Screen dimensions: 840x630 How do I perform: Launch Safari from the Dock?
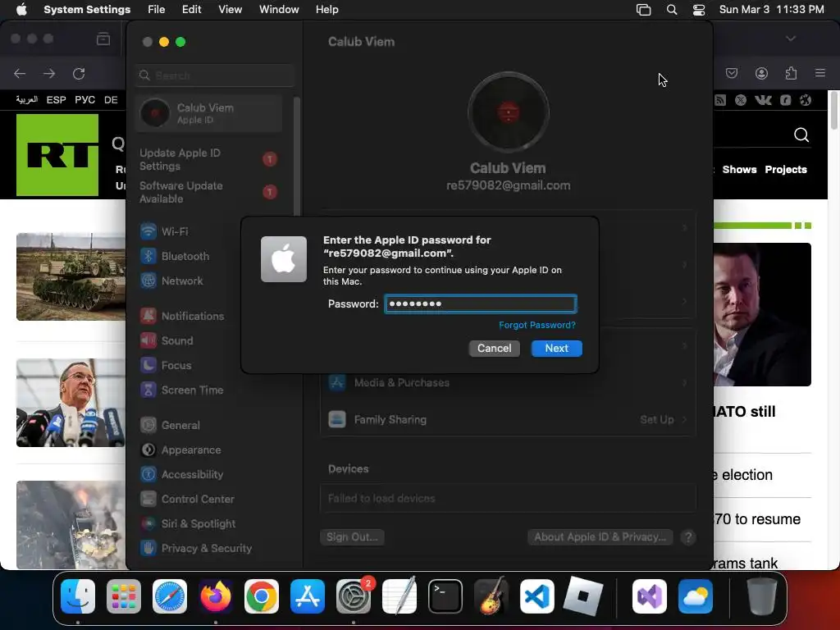(170, 596)
